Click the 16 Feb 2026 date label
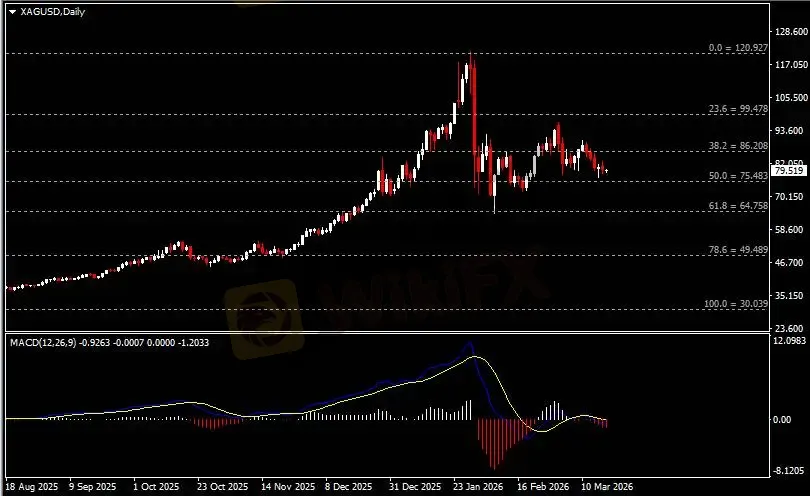This screenshot has height=496, width=810. [x=543, y=487]
